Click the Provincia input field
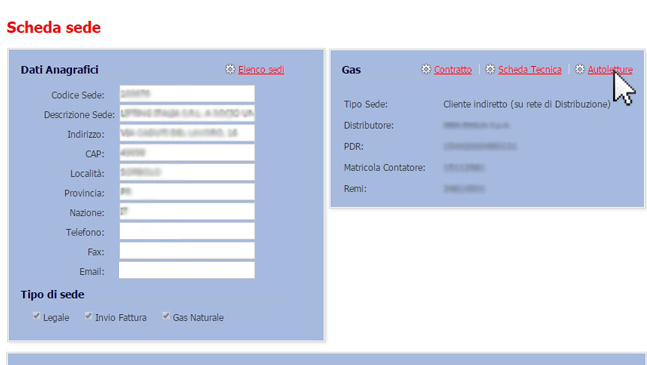The height and width of the screenshot is (365, 647). pyautogui.click(x=187, y=192)
